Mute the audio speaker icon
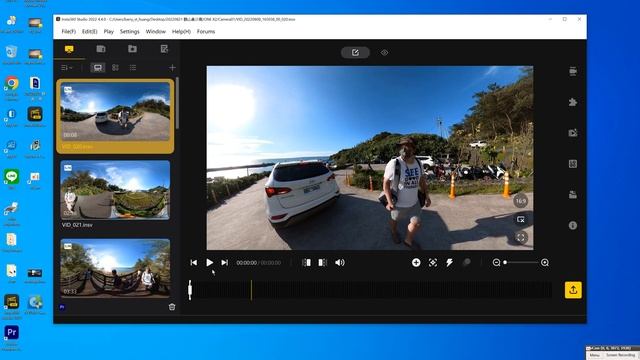This screenshot has height=360, width=640. pos(340,262)
